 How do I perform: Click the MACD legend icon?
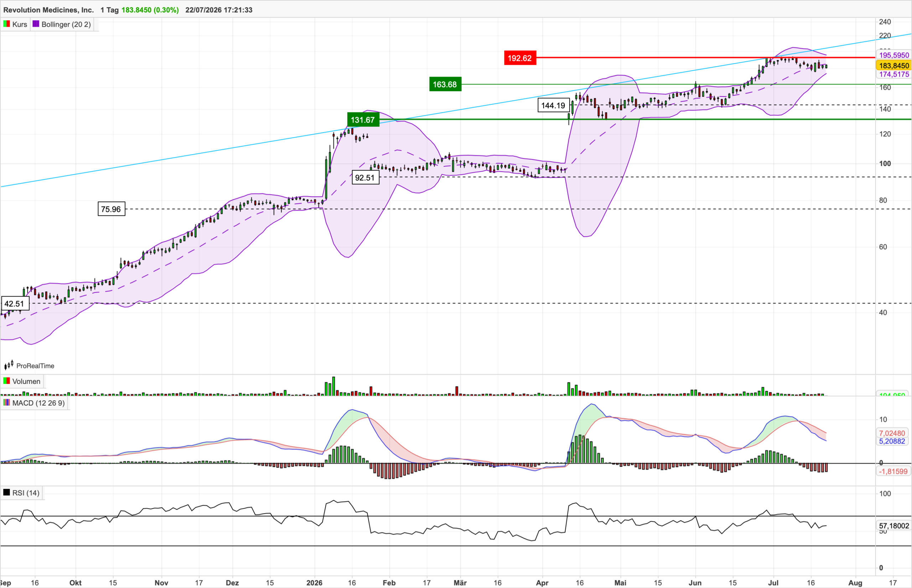6,403
